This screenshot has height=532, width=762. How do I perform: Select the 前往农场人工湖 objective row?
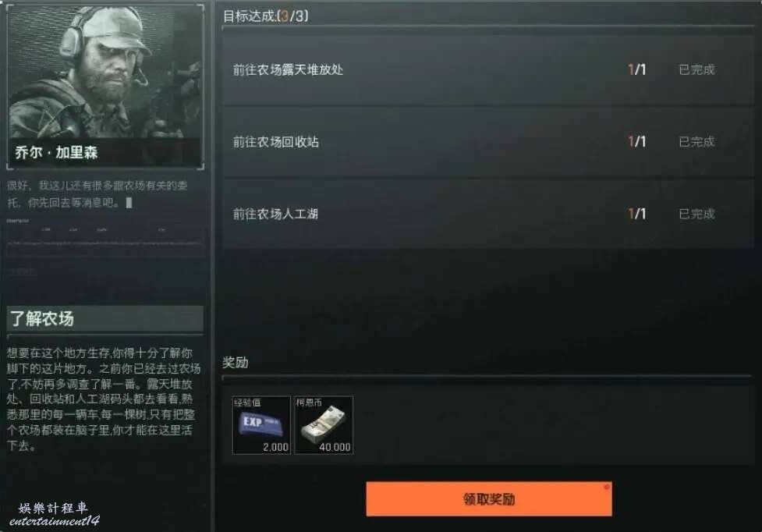coord(487,214)
